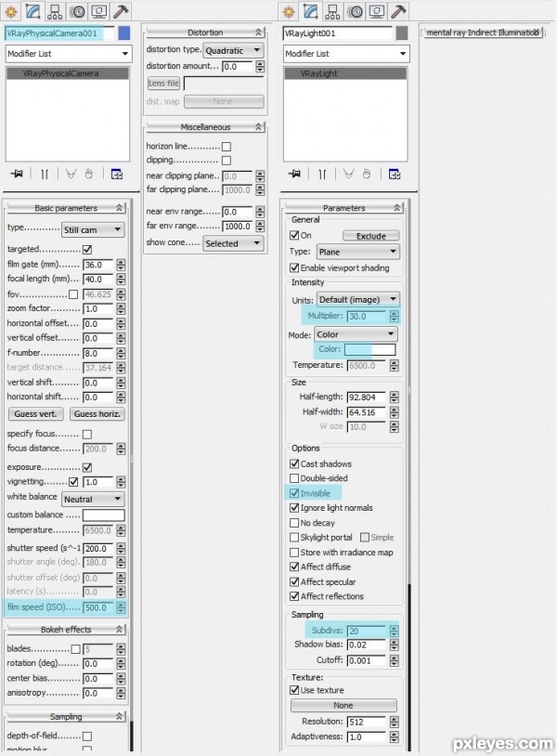Image resolution: width=557 pixels, height=756 pixels.
Task: Click Remove Modifier trash icon under VRayLight stack
Action: click(x=366, y=174)
